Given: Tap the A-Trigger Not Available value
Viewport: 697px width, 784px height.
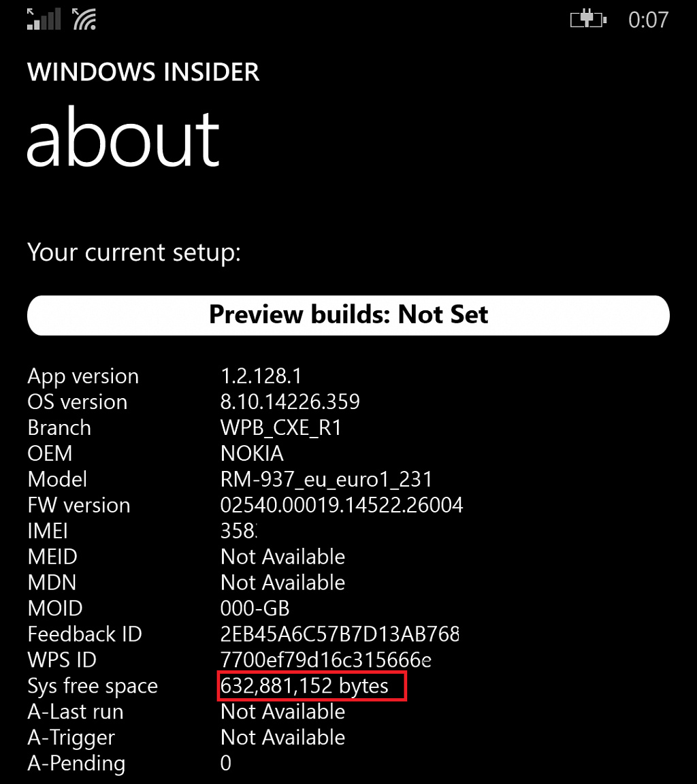Looking at the screenshot, I should 283,738.
